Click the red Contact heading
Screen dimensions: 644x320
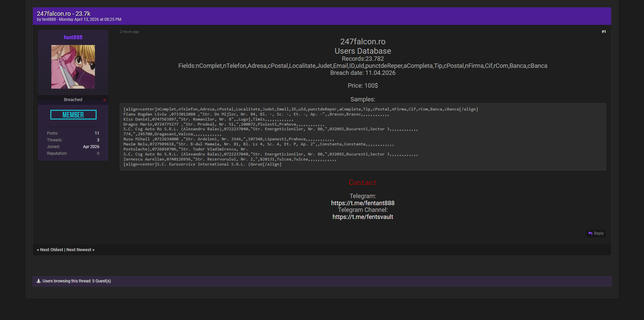[363, 183]
